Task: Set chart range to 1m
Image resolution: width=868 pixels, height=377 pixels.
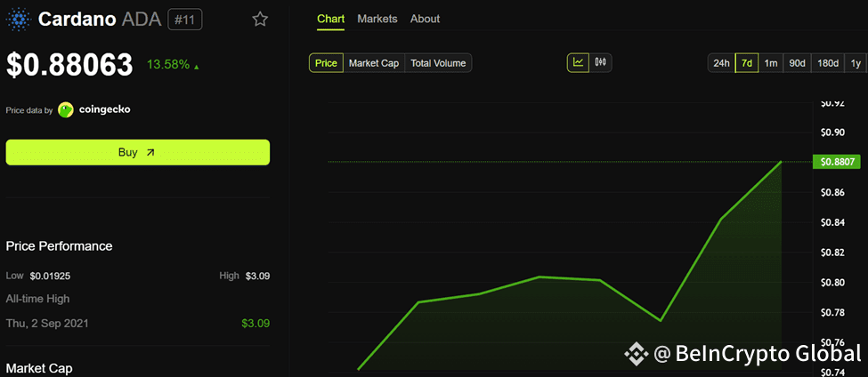Action: pyautogui.click(x=771, y=63)
